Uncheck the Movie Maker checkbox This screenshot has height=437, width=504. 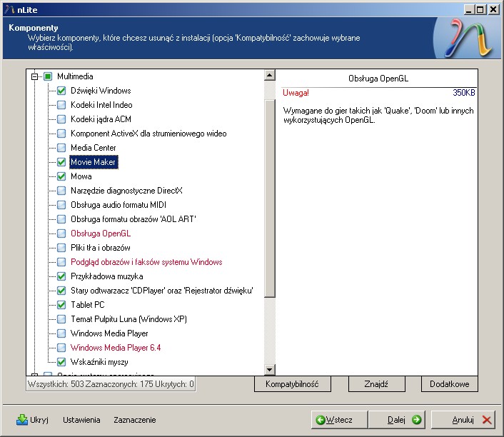pos(61,162)
